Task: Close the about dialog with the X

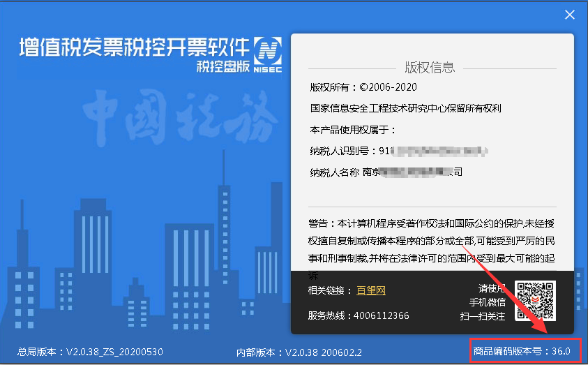Action: 570,15
